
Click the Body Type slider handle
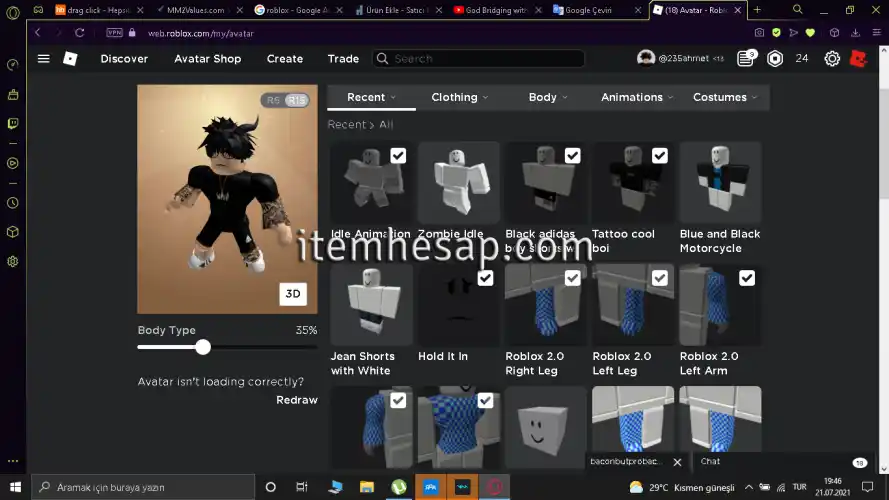[203, 347]
